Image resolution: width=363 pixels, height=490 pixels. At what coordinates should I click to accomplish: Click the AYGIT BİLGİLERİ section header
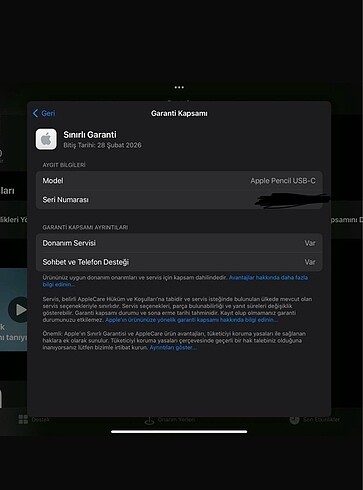tap(64, 165)
